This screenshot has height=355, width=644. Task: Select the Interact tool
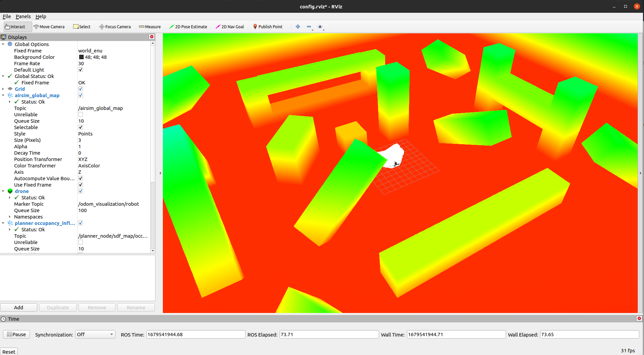(18, 27)
